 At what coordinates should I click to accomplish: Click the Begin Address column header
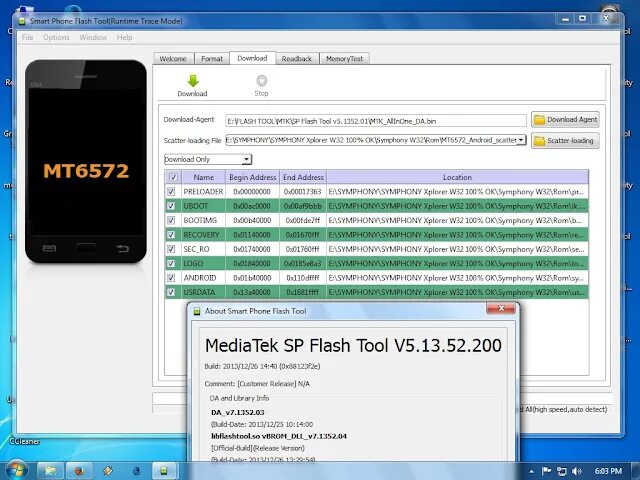(x=253, y=178)
